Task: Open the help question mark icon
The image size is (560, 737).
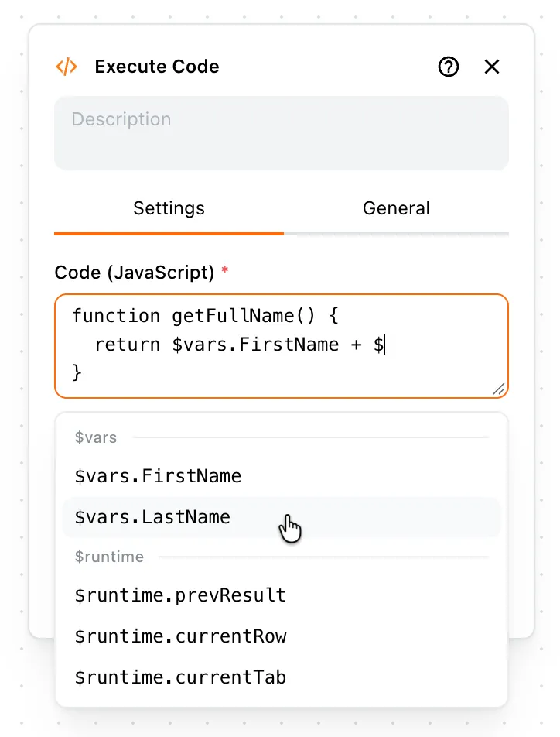Action: [x=448, y=67]
